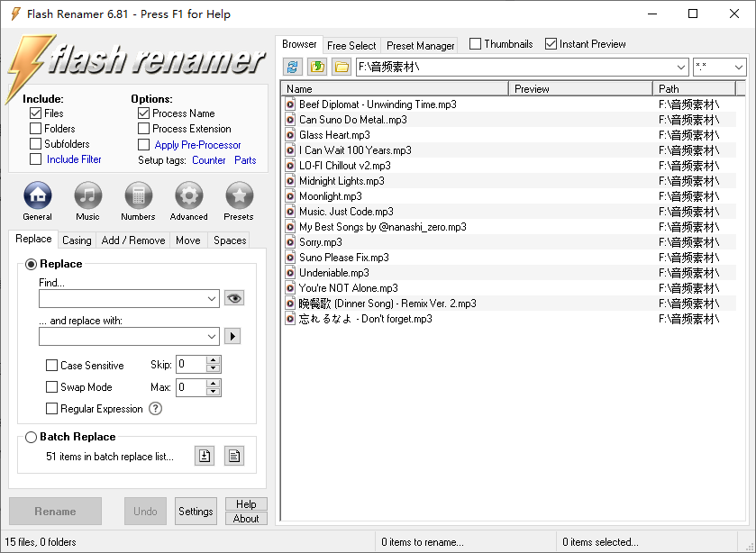Click the refresh file list icon
Image resolution: width=756 pixels, height=553 pixels.
tap(293, 67)
